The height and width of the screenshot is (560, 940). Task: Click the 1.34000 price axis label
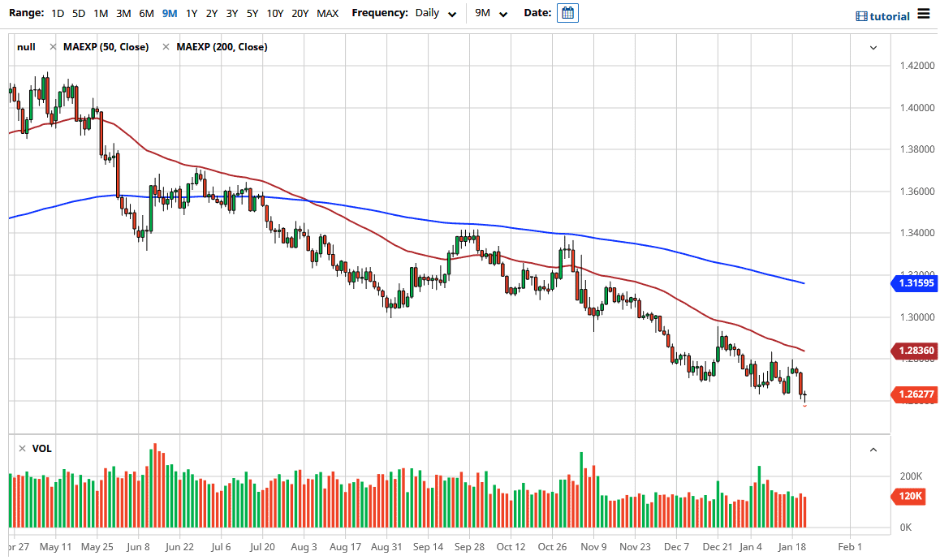coord(917,233)
